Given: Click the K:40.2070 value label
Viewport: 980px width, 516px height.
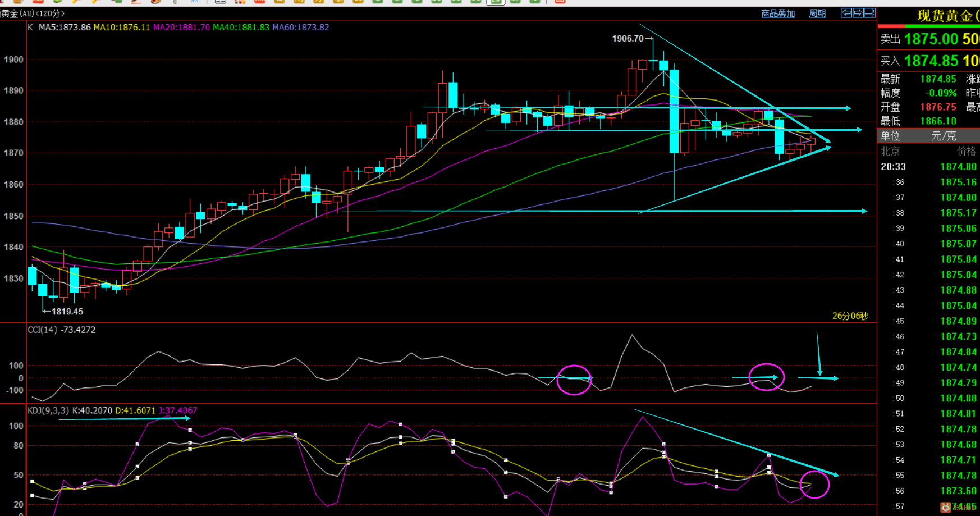Looking at the screenshot, I should (x=92, y=410).
